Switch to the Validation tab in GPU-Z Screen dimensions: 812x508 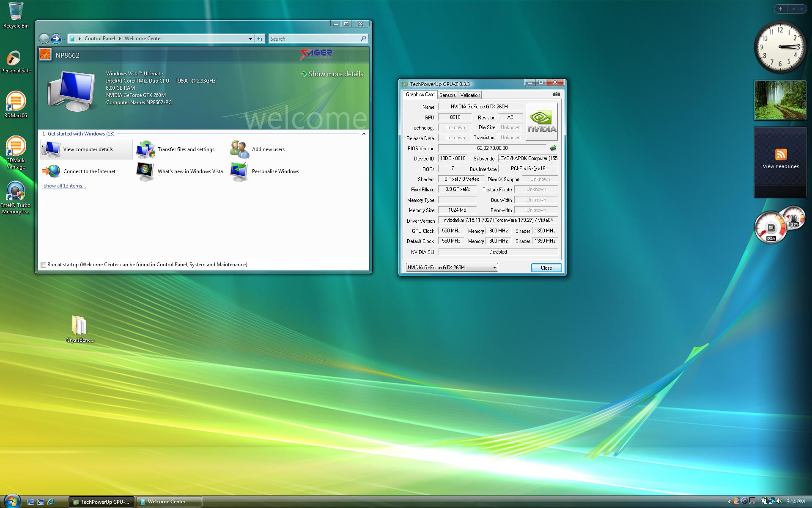click(x=470, y=95)
